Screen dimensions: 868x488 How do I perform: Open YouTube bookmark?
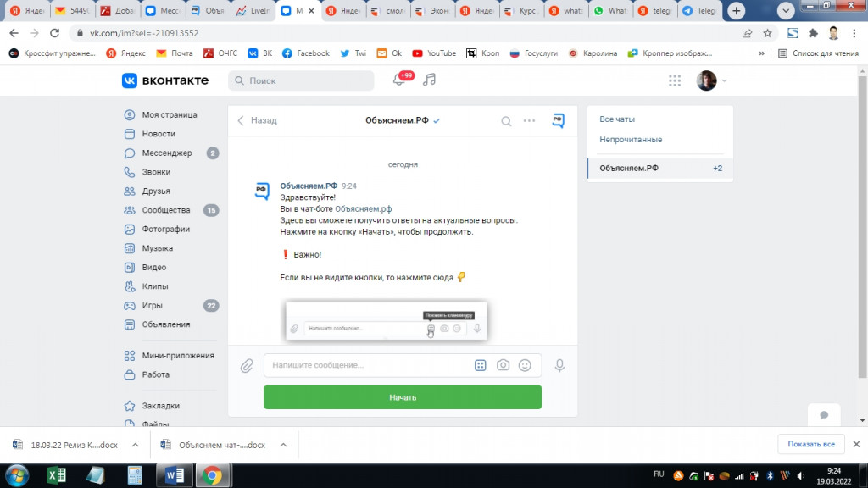tap(434, 53)
